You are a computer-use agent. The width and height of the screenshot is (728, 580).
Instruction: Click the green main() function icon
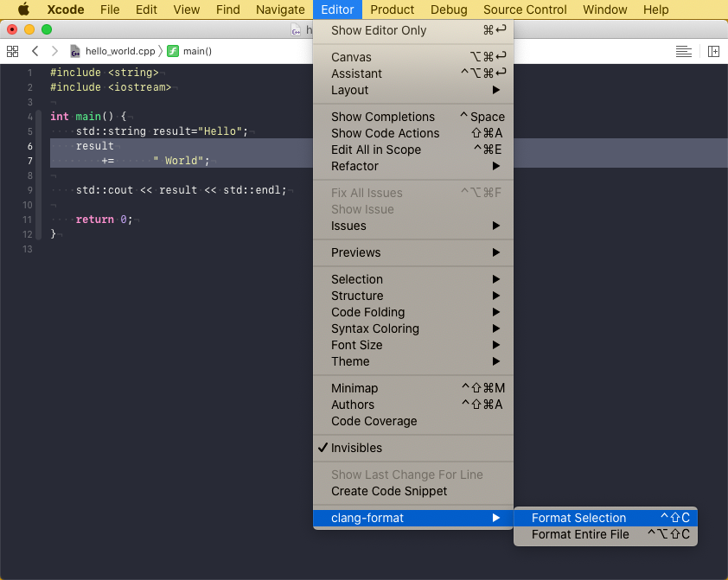173,51
